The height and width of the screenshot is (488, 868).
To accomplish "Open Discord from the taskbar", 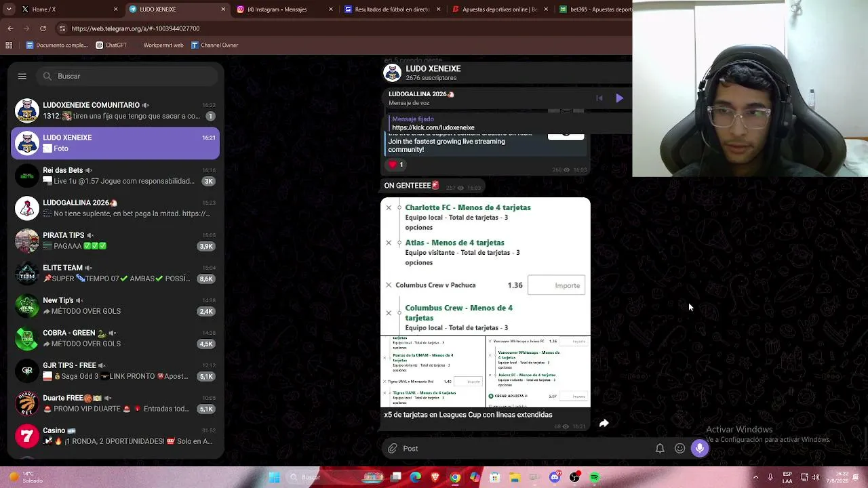I will tap(555, 478).
